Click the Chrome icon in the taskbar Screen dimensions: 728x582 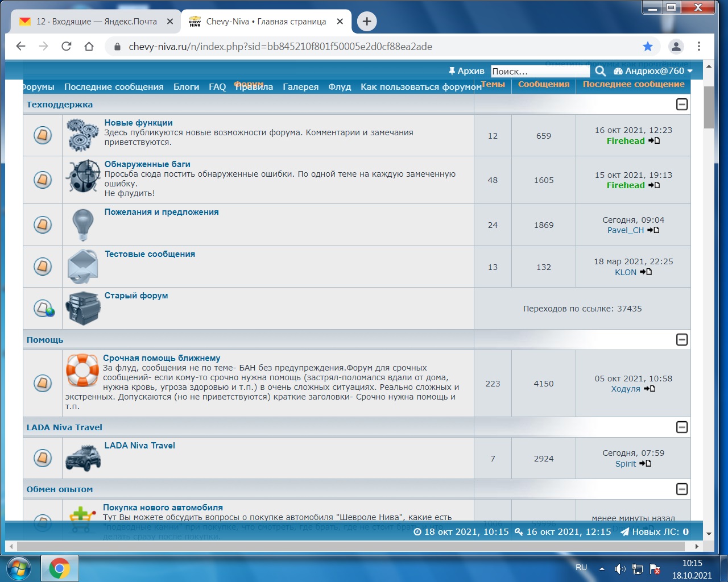[59, 568]
